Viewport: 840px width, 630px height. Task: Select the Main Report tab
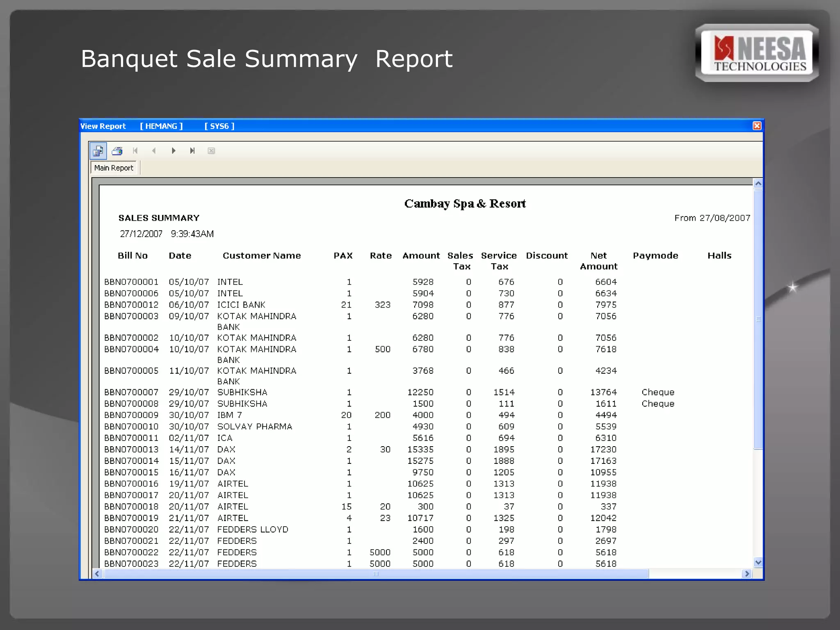point(114,168)
